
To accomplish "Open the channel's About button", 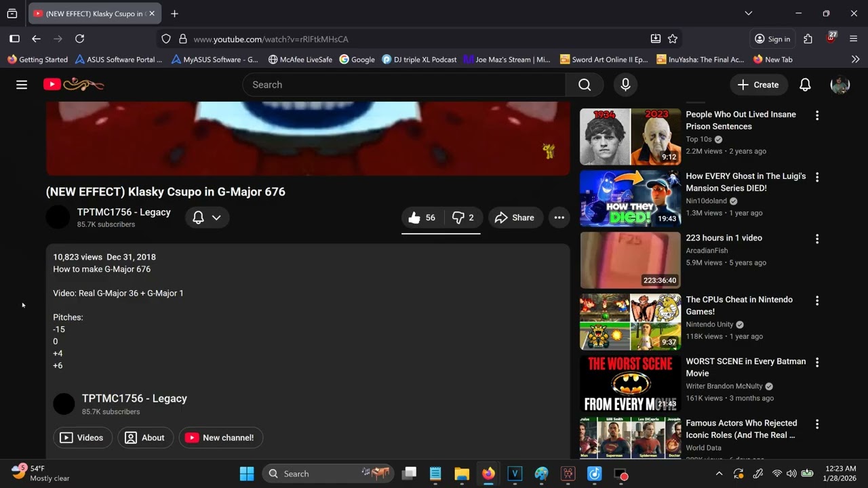I will pyautogui.click(x=145, y=438).
